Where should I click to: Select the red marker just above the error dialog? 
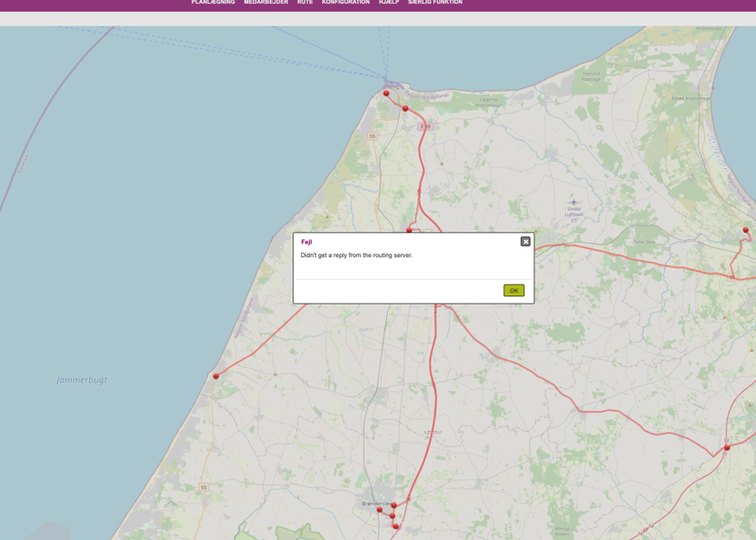(409, 230)
